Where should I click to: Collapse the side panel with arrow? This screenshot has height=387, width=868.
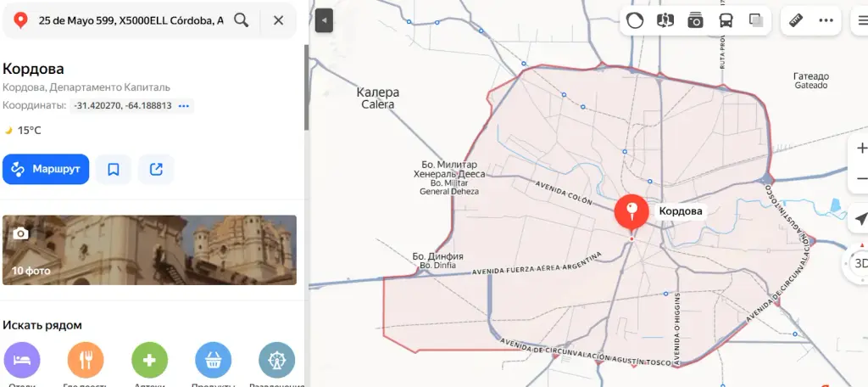[325, 21]
